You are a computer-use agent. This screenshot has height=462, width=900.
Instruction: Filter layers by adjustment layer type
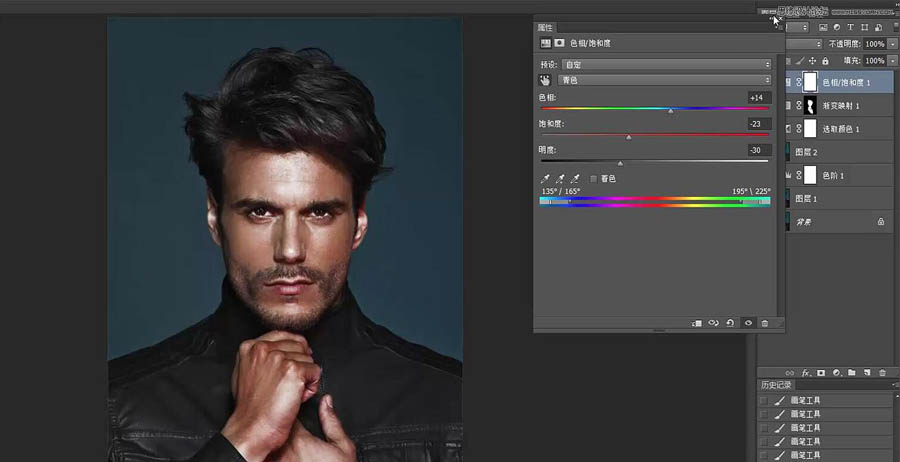[837, 27]
